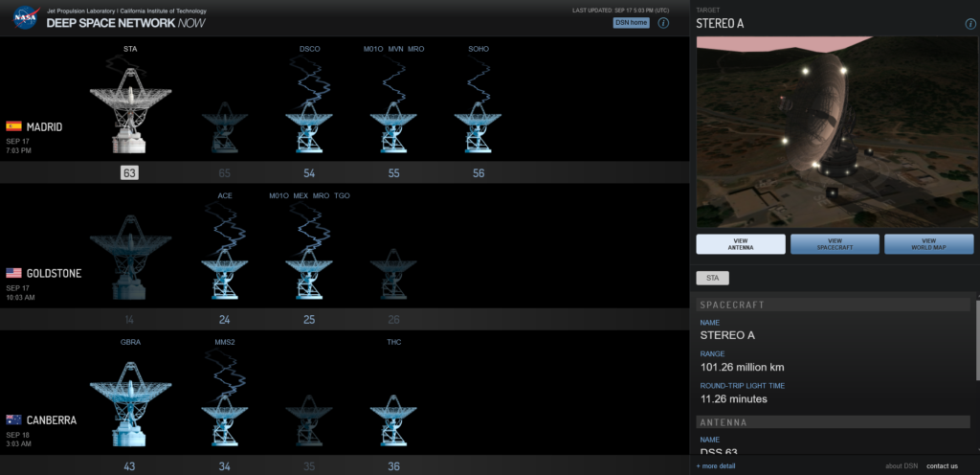Select Canberra's dimmed antenna dish 35

point(309,420)
